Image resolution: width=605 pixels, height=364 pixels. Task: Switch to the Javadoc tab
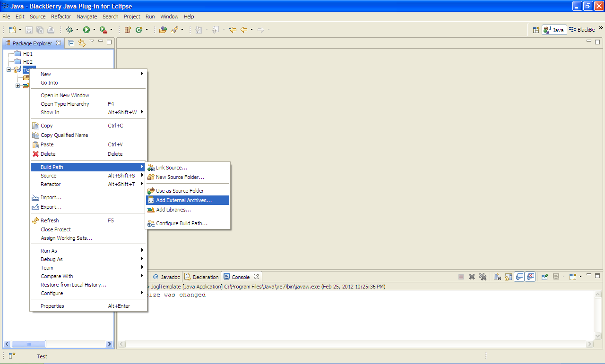point(166,277)
